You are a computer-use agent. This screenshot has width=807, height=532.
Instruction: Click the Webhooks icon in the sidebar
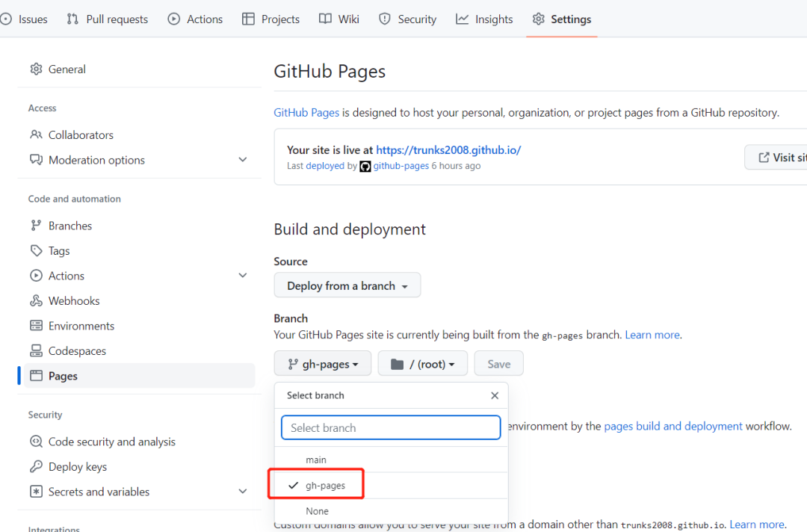pos(36,300)
